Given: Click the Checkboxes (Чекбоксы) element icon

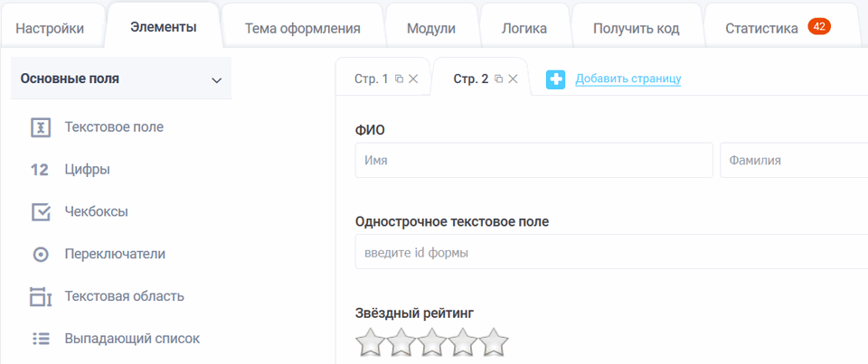Looking at the screenshot, I should (40, 212).
